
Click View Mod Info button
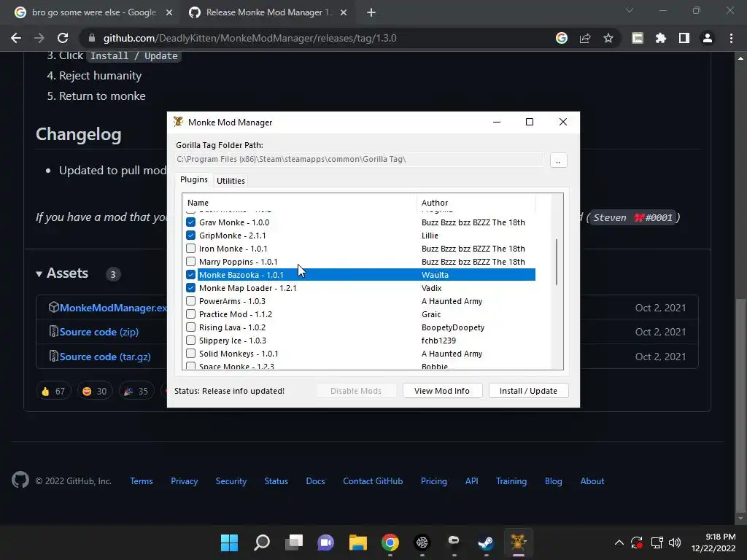(x=442, y=391)
